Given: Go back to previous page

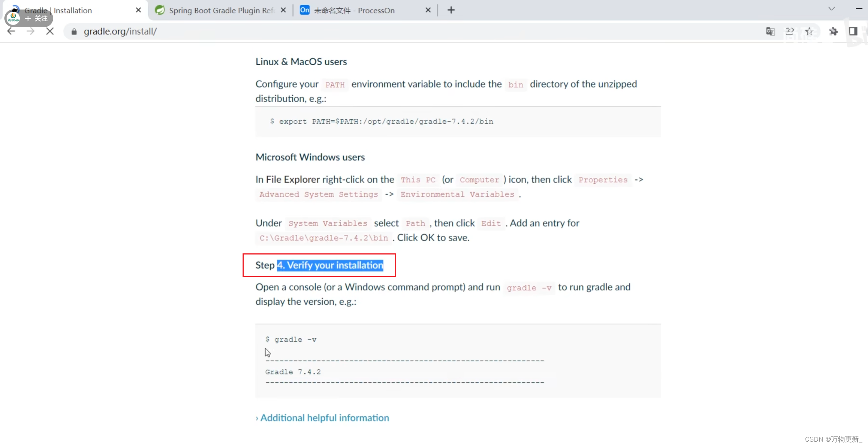Looking at the screenshot, I should 11,31.
